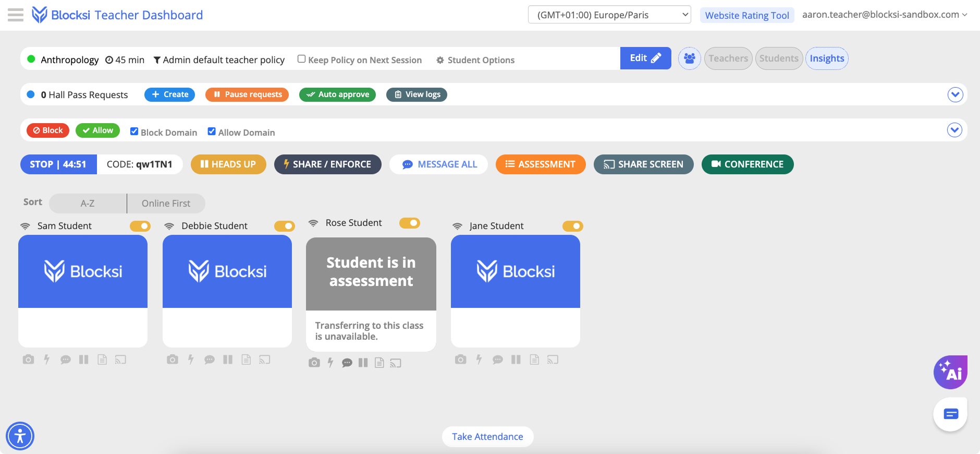Message Rose Student via chat icon
The height and width of the screenshot is (454, 980).
click(x=347, y=363)
